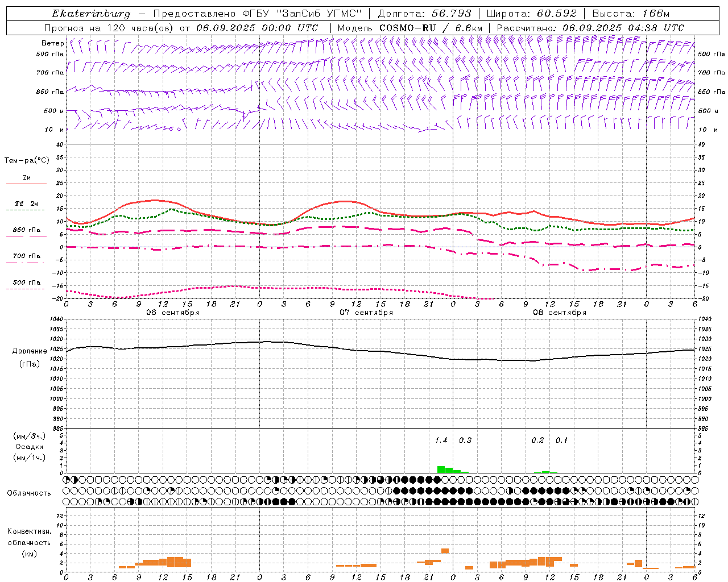728x582 pixels.
Task: Click the "0.2" precipitation amount value
Action: coord(537,440)
